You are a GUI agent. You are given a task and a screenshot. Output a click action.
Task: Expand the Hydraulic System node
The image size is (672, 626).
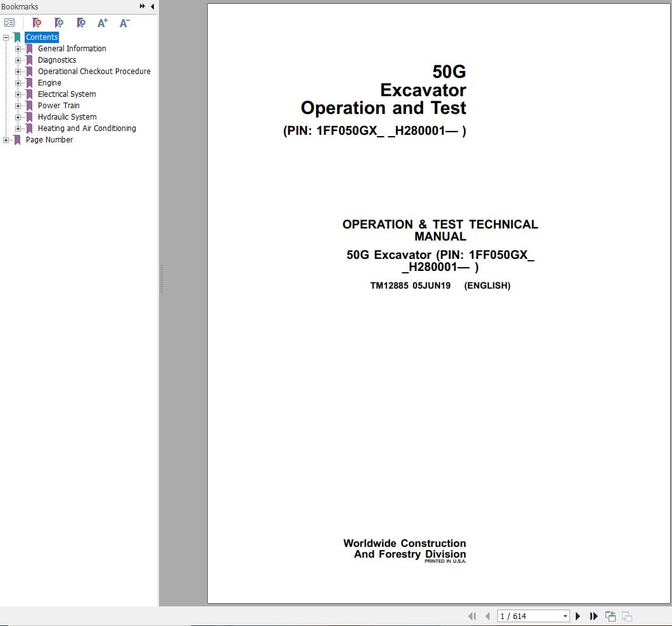click(x=18, y=117)
